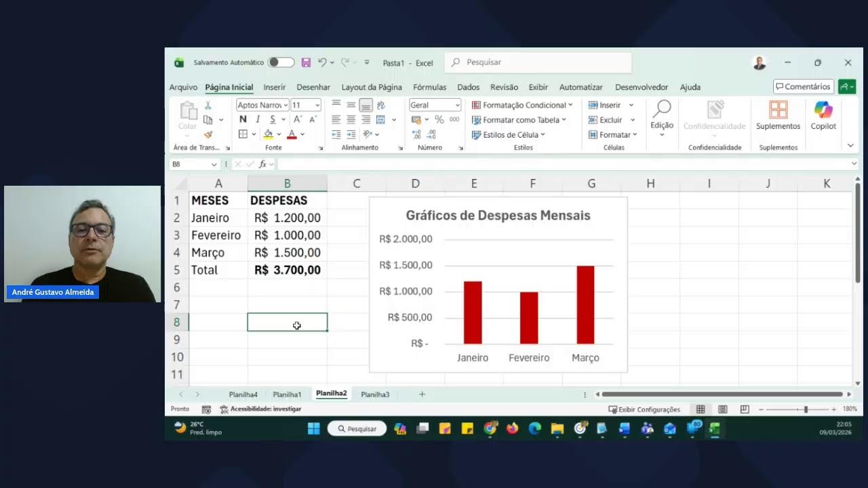Align text left in Alinhamento group

point(336,120)
